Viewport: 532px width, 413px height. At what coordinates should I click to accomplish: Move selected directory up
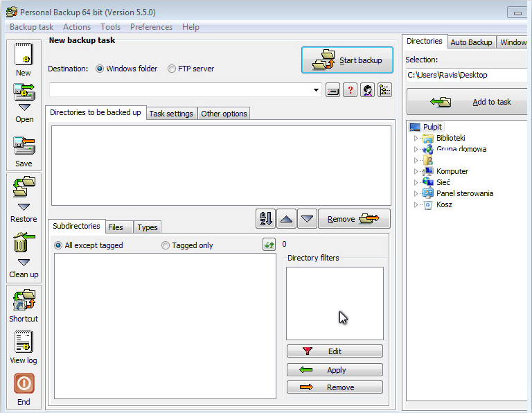pyautogui.click(x=286, y=218)
